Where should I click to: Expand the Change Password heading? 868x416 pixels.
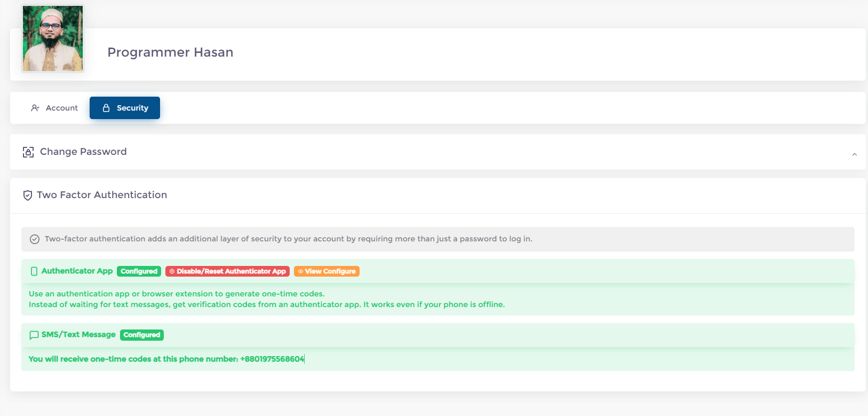point(83,152)
